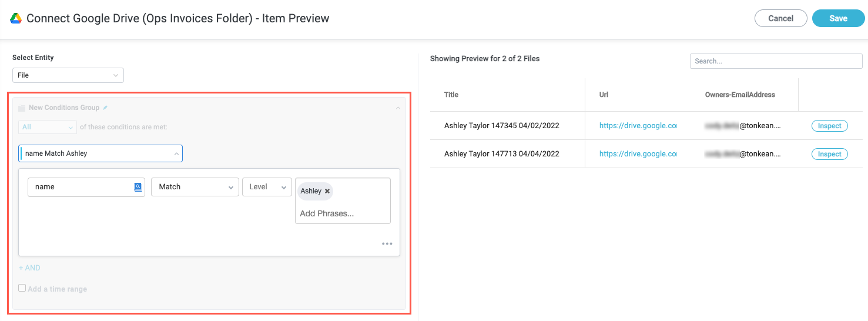Click the folder icon beside New Conditions Group
Screen dimensions: 868x321
(22, 108)
